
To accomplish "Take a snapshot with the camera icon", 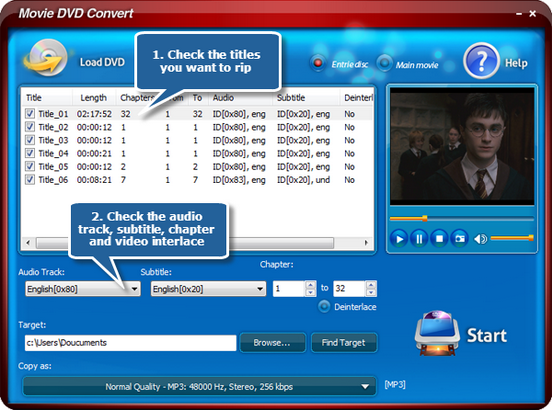I will click(460, 239).
